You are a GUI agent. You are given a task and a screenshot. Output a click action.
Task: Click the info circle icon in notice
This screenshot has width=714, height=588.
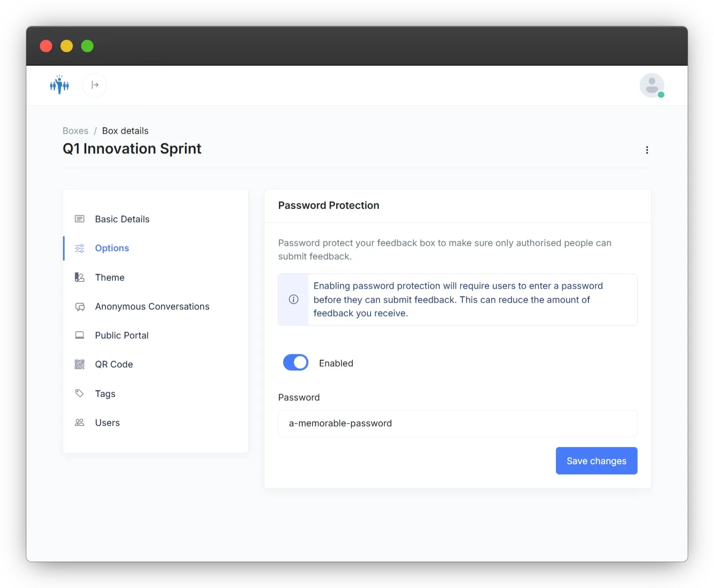(293, 300)
